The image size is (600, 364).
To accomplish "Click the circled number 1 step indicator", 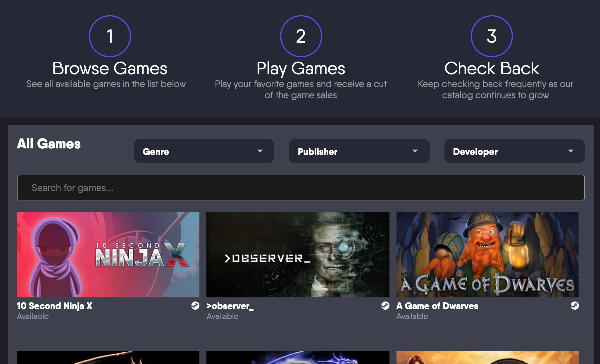I will tap(110, 36).
